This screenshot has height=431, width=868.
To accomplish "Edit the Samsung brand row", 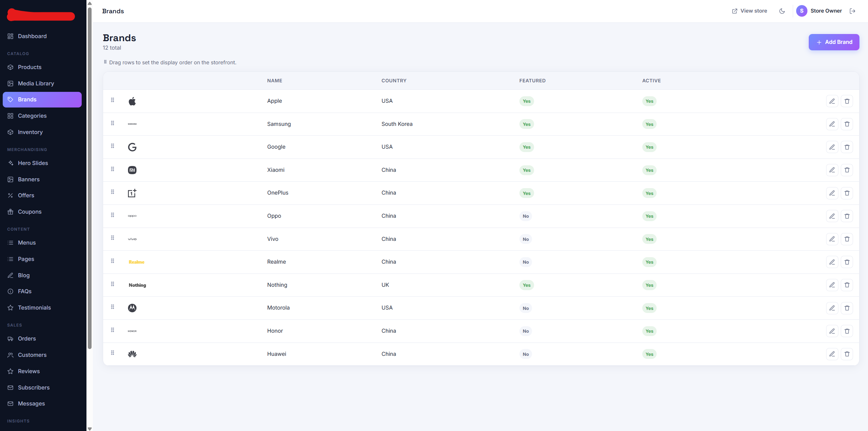I will click(x=832, y=124).
